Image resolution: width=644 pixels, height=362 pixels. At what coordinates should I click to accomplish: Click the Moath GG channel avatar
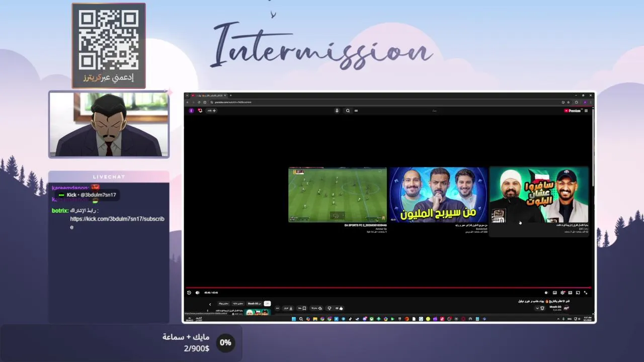[567, 308]
